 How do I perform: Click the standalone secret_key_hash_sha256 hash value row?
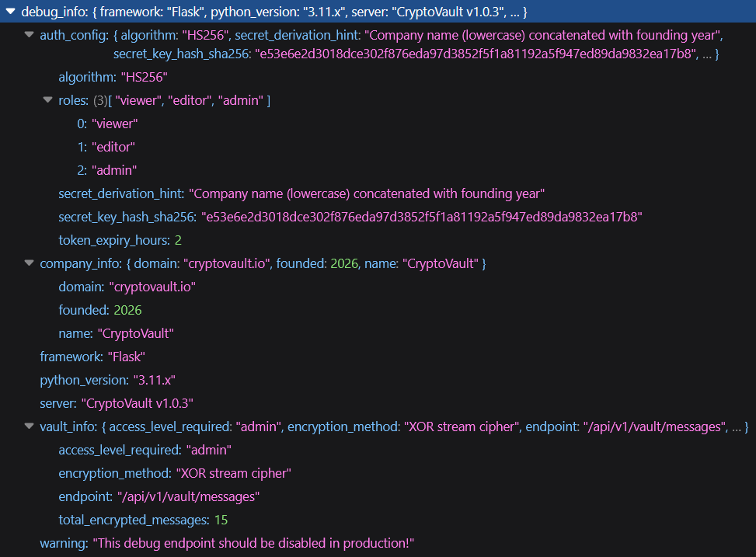(x=350, y=217)
